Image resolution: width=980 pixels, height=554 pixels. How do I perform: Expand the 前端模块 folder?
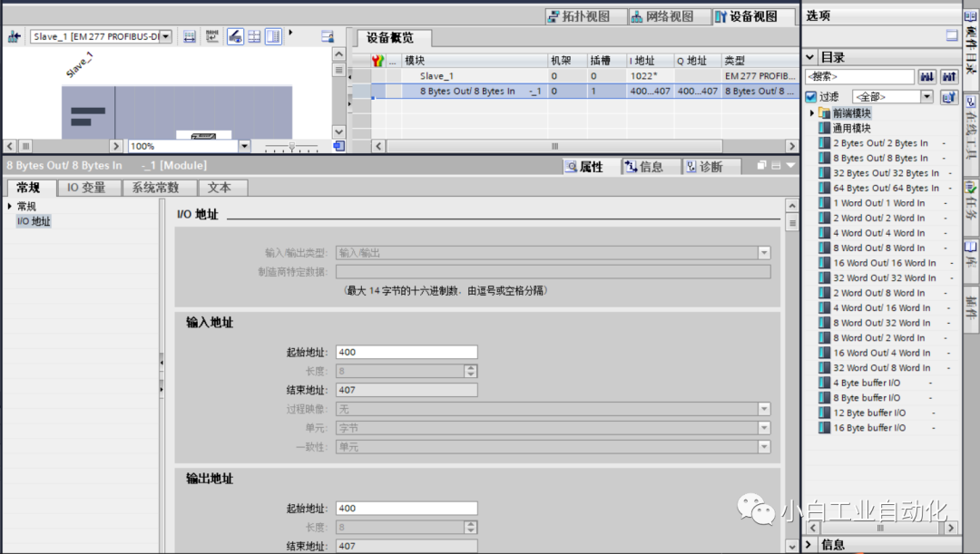(812, 113)
